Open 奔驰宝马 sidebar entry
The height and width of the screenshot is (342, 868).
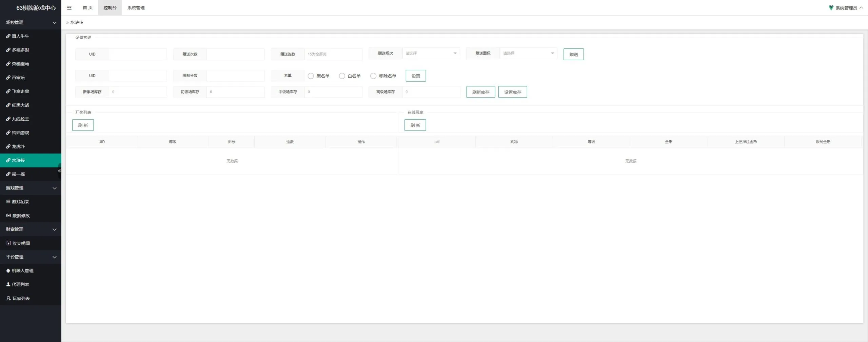(31, 64)
